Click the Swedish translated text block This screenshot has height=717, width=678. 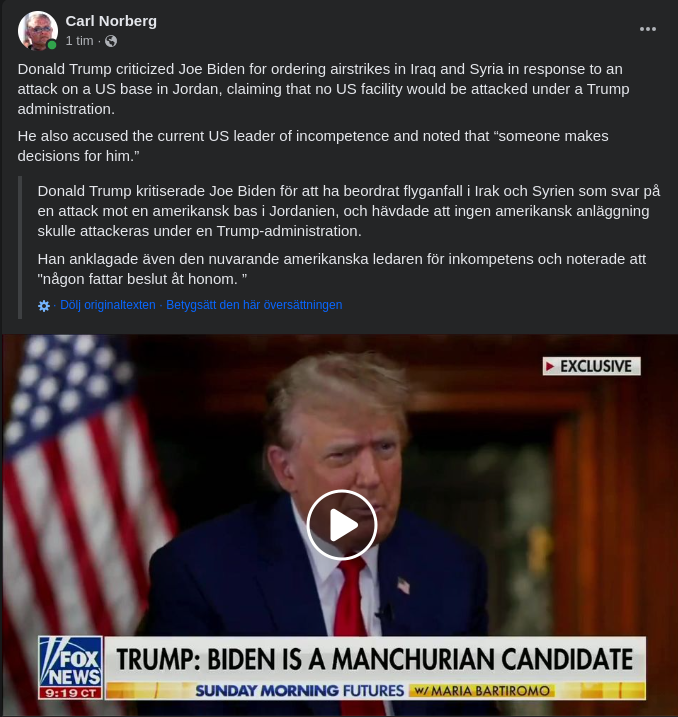pyautogui.click(x=349, y=235)
